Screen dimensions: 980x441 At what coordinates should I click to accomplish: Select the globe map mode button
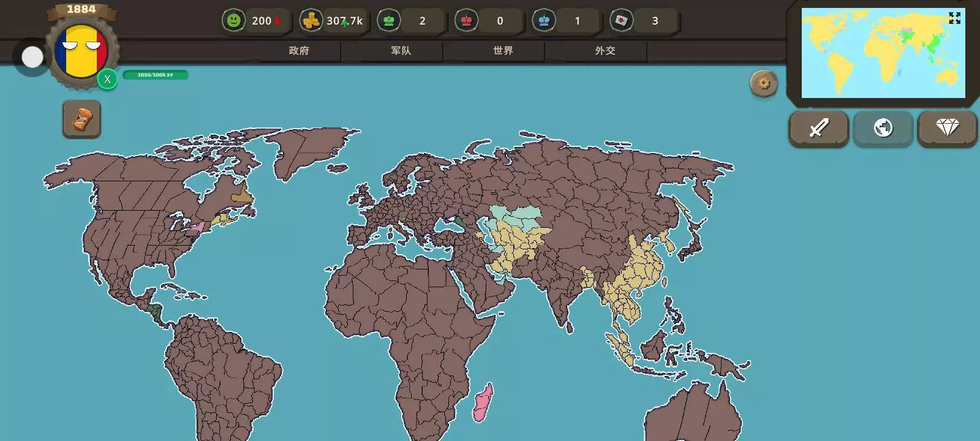883,128
